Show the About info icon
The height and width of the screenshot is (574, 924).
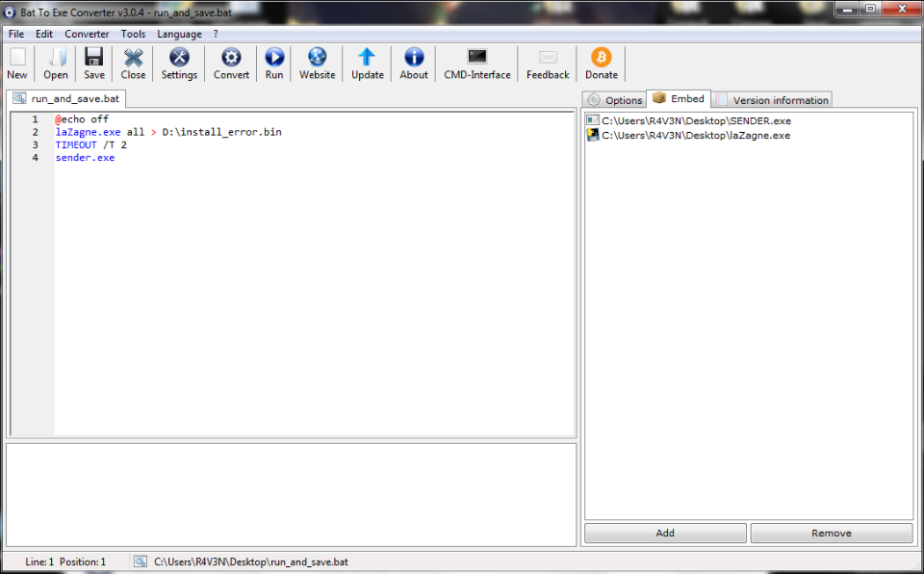click(x=414, y=58)
